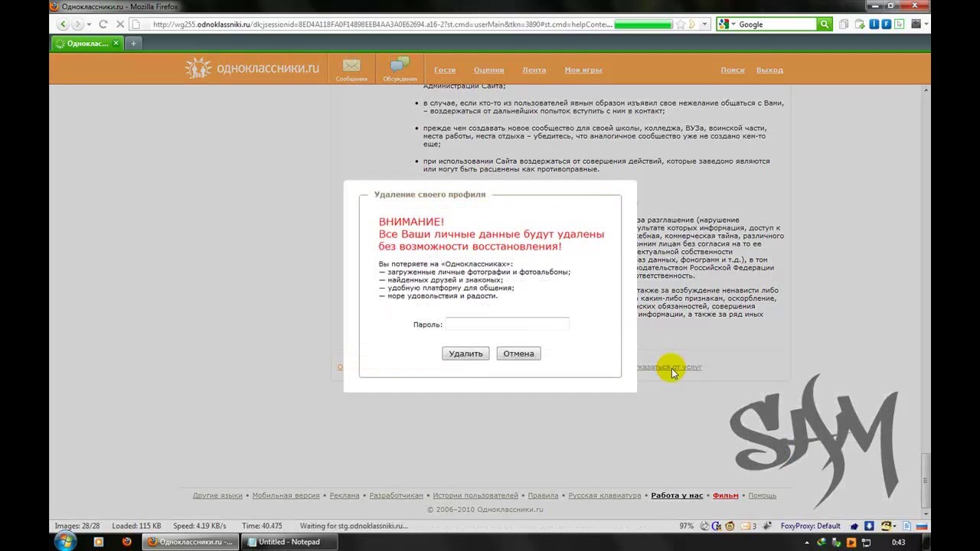Click the Поиск link in header
The width and height of the screenshot is (980, 551).
(733, 70)
